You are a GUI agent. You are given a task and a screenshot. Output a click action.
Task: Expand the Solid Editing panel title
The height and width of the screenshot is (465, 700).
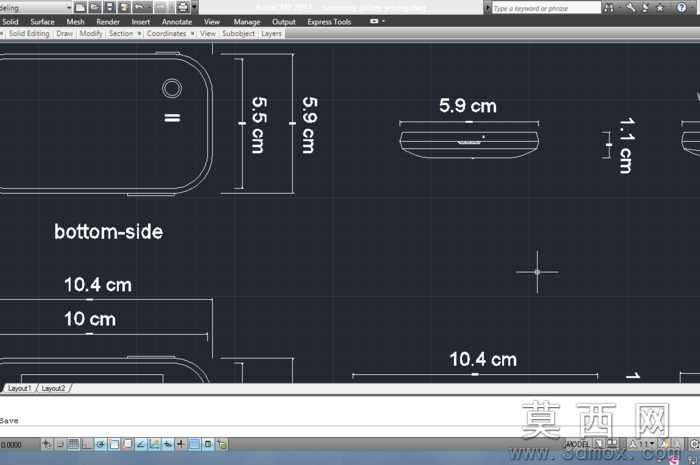(x=29, y=33)
